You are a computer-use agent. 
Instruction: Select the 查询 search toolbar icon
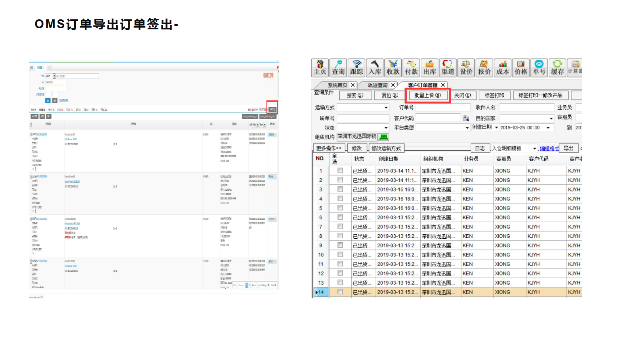point(338,68)
